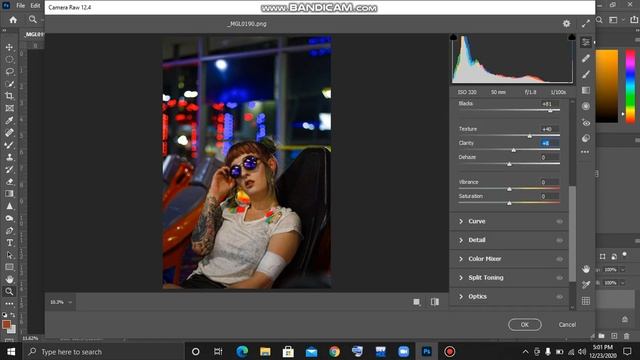
Task: Select the Lasso tool
Action: [9, 71]
